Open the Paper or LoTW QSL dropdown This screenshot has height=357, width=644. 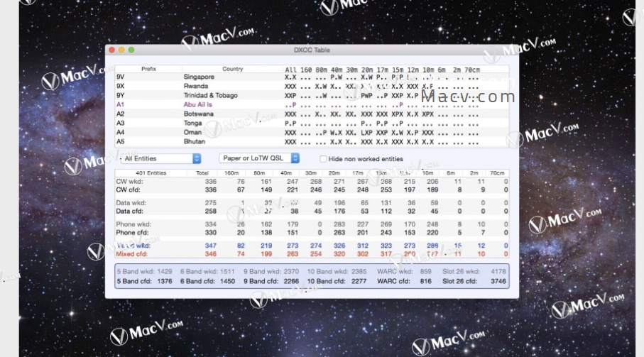258,158
